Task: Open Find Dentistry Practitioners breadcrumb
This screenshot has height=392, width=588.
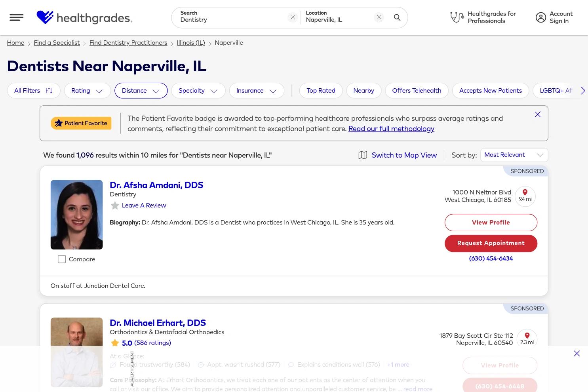Action: [128, 43]
